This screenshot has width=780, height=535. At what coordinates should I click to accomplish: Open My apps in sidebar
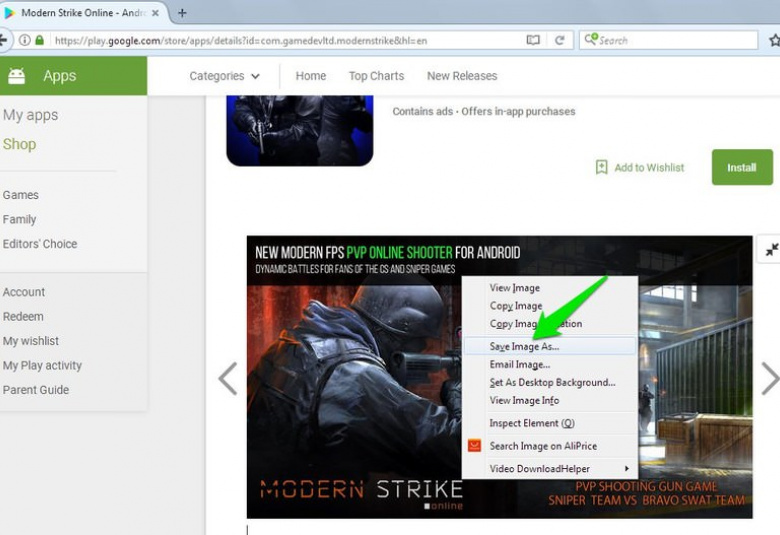point(30,115)
